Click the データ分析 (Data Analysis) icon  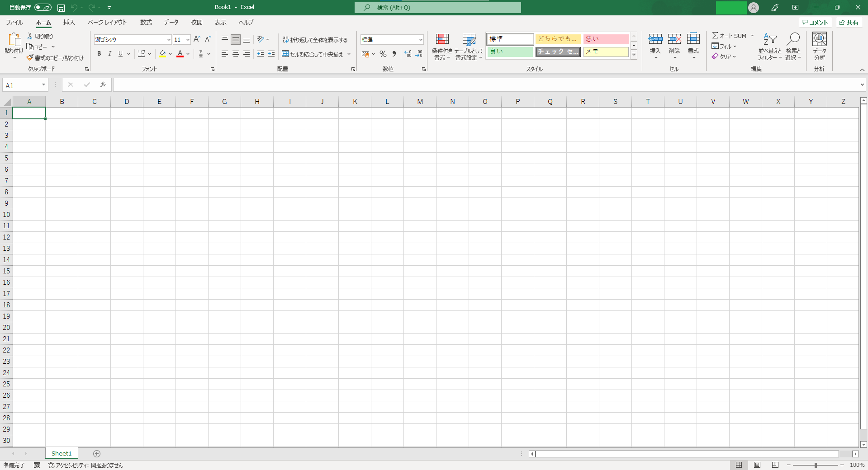click(x=819, y=45)
